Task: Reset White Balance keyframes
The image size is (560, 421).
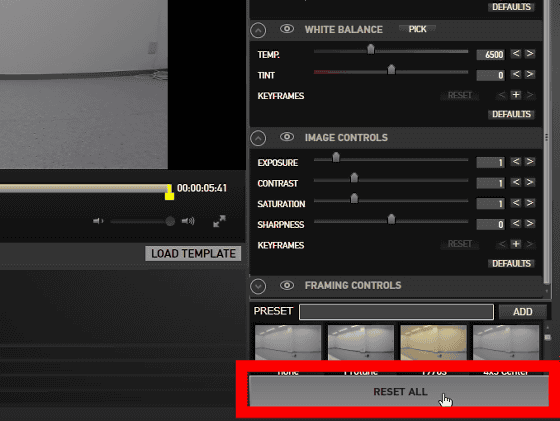Action: [x=460, y=95]
